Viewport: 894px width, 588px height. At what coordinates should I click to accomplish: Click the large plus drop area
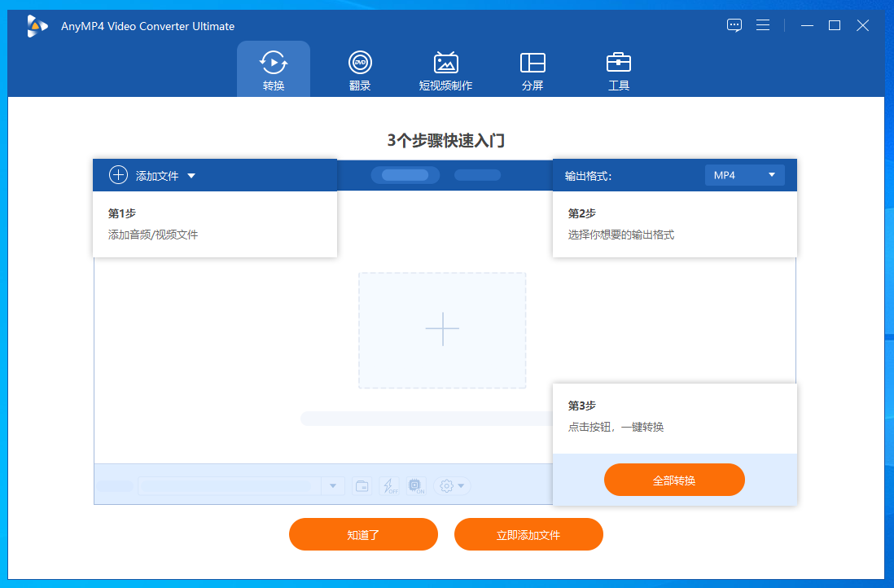click(x=442, y=330)
